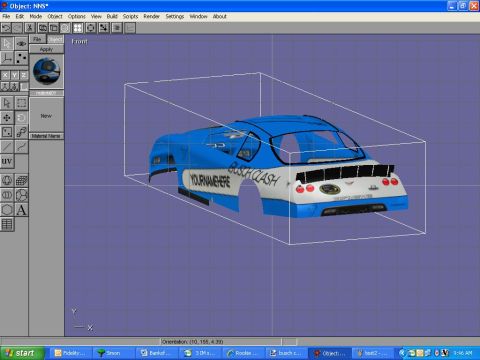Add a meshed cube primitive

(21, 181)
